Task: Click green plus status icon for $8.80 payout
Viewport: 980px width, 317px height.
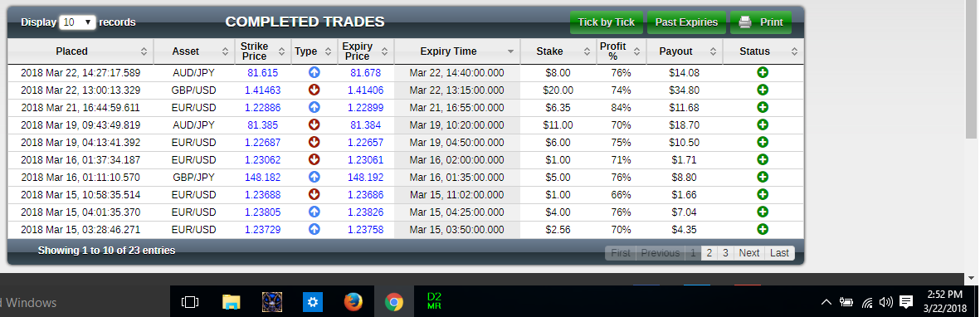Action: point(763,177)
